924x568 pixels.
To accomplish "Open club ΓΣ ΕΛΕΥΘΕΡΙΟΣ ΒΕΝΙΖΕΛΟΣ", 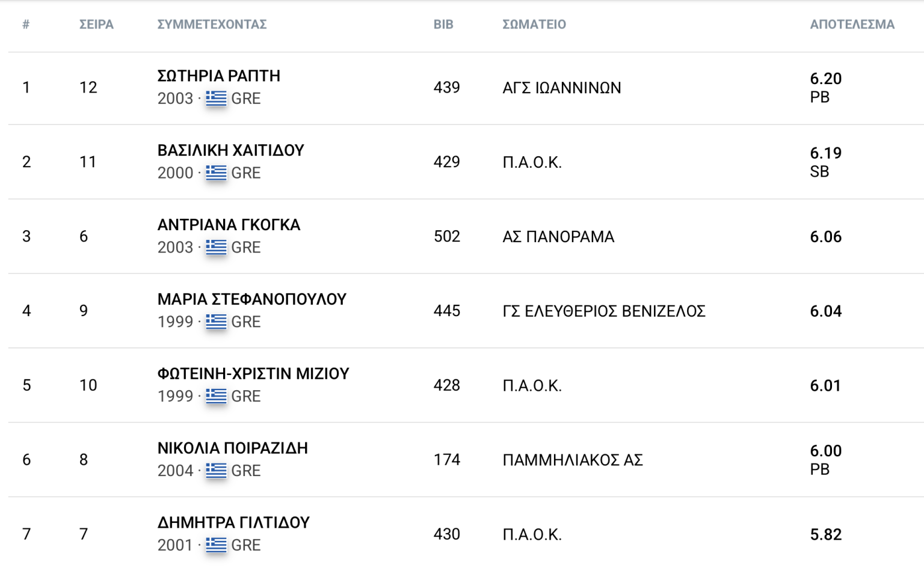I will (604, 311).
